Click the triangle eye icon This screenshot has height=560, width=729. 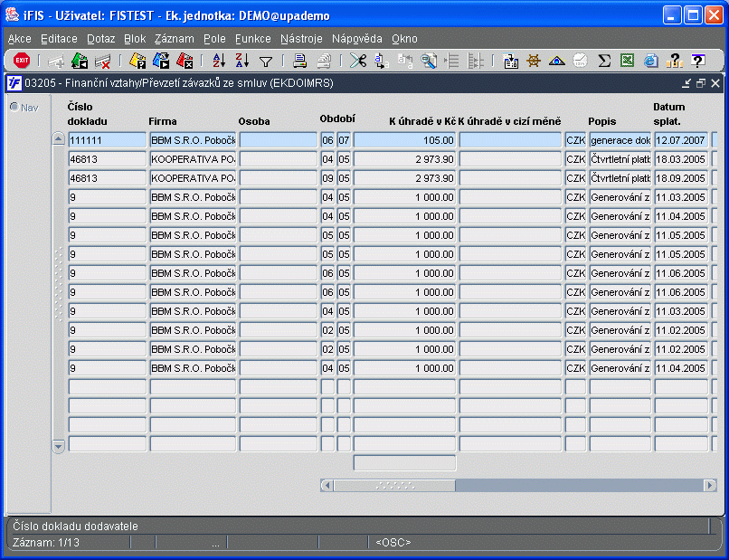[x=556, y=61]
